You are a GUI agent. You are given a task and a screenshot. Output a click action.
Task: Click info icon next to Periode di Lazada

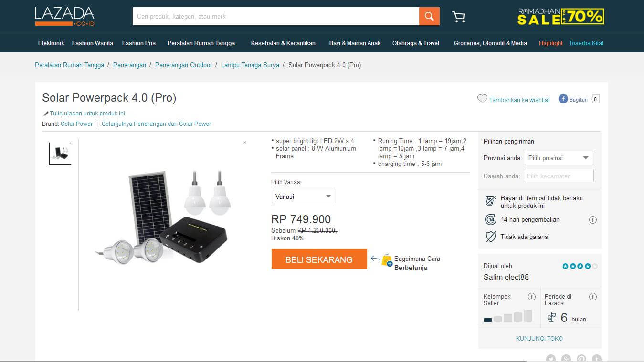593,297
